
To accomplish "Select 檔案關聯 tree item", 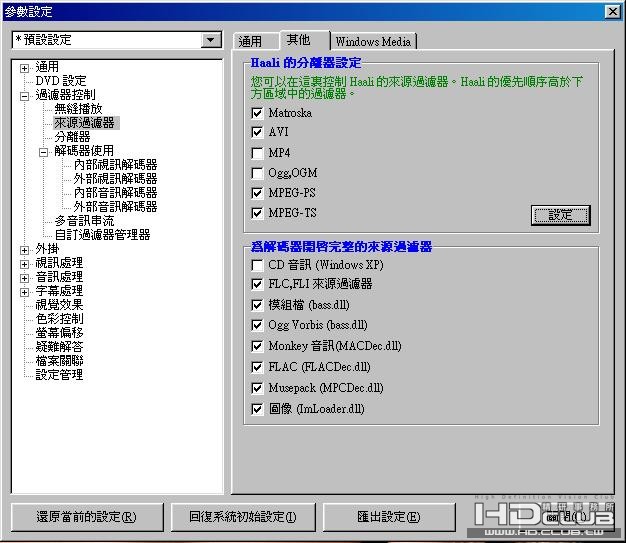I will point(59,361).
